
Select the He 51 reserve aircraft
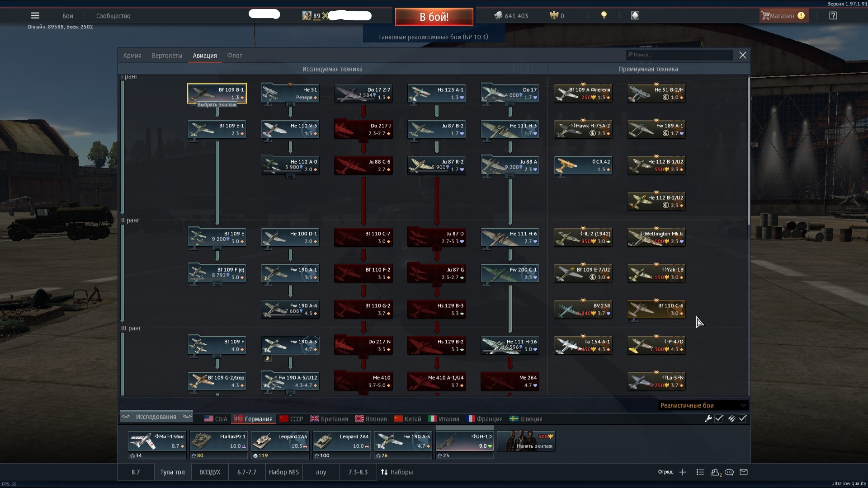coord(290,93)
